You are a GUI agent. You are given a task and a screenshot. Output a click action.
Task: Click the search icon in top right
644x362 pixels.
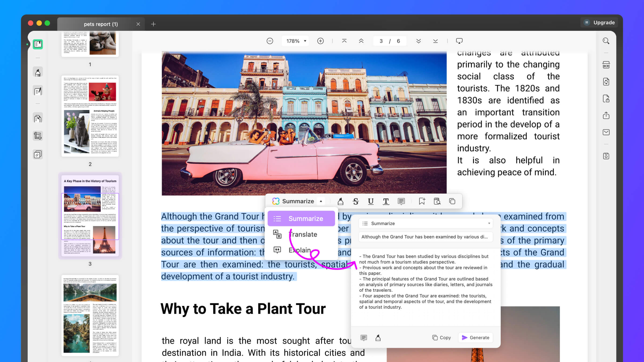(606, 41)
